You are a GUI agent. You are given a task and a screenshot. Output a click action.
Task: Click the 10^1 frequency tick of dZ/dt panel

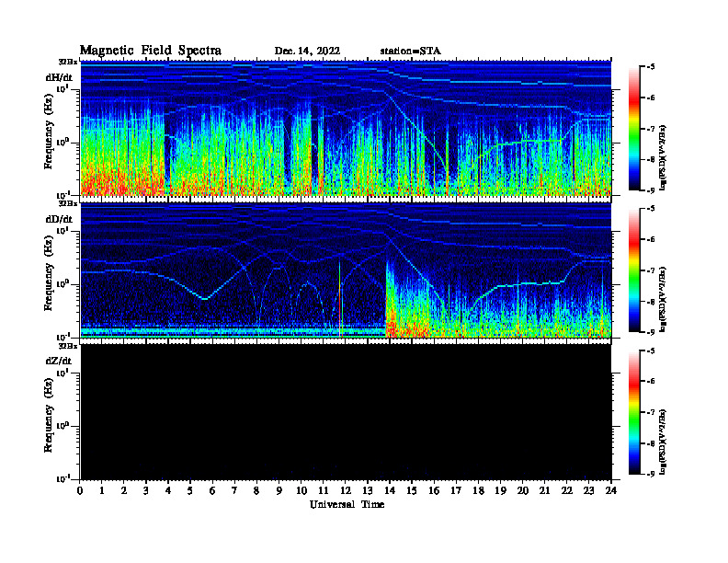(x=63, y=372)
